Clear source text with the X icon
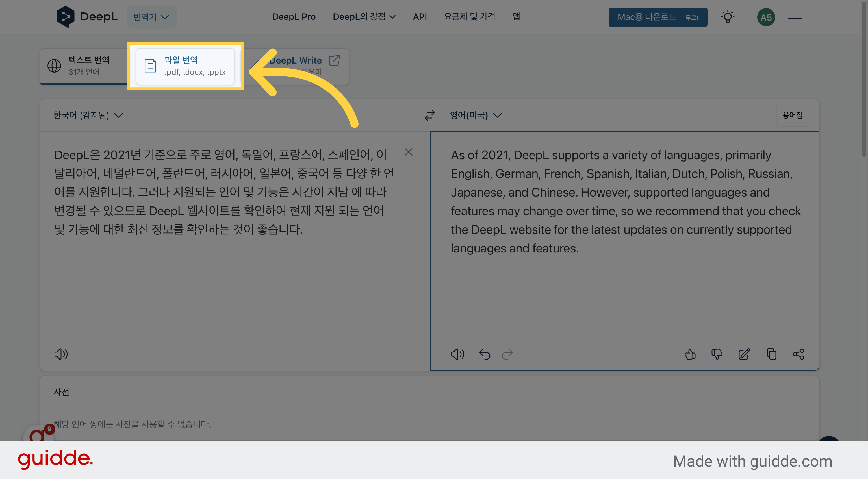This screenshot has width=868, height=479. (408, 152)
